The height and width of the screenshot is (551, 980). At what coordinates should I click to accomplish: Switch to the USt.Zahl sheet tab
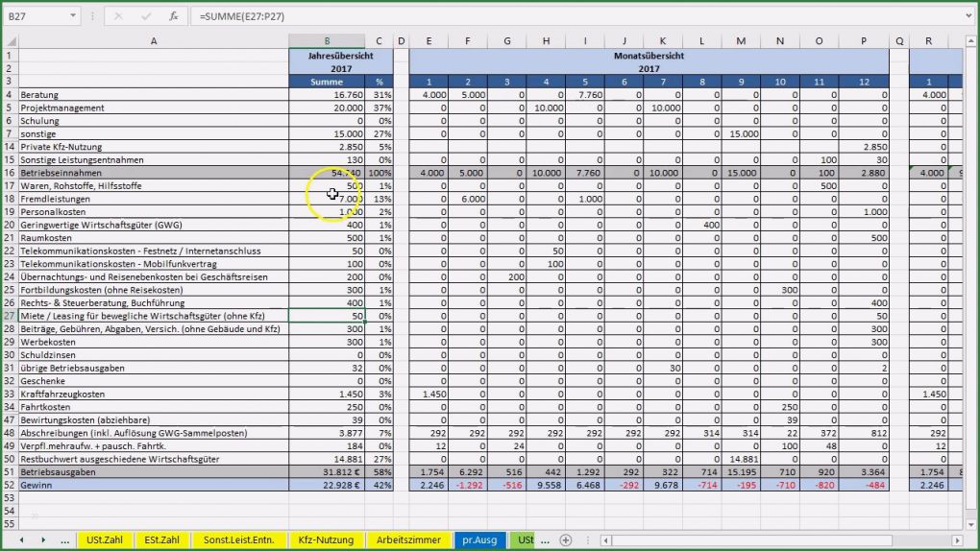[x=105, y=540]
